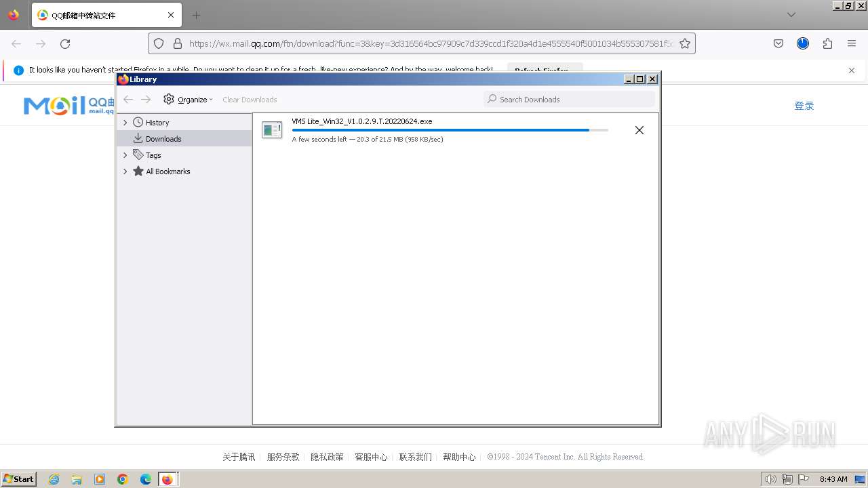This screenshot has width=868, height=488.
Task: View site security padlock info
Action: [178, 43]
